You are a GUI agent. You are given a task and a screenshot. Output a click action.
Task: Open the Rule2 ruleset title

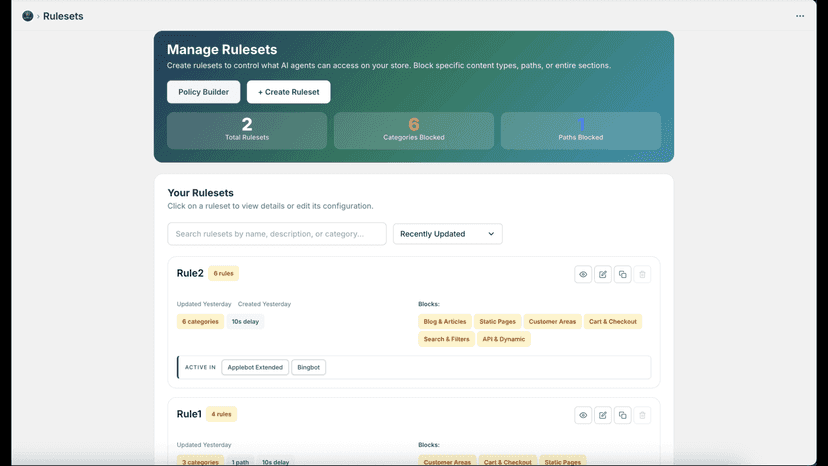pyautogui.click(x=190, y=273)
